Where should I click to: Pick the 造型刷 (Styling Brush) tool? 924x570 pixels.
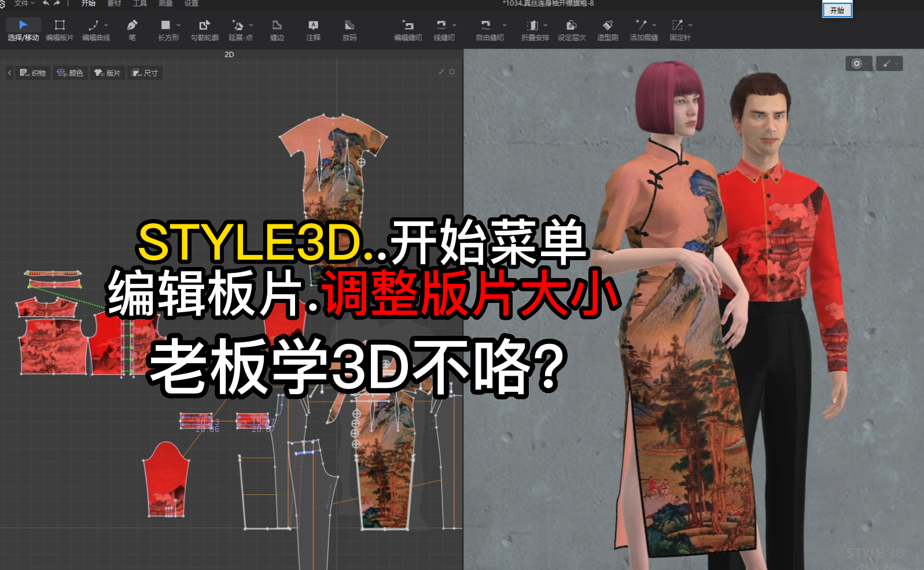(608, 30)
